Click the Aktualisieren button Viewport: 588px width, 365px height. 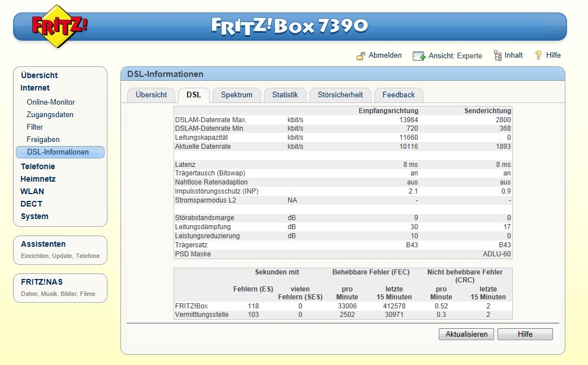466,334
